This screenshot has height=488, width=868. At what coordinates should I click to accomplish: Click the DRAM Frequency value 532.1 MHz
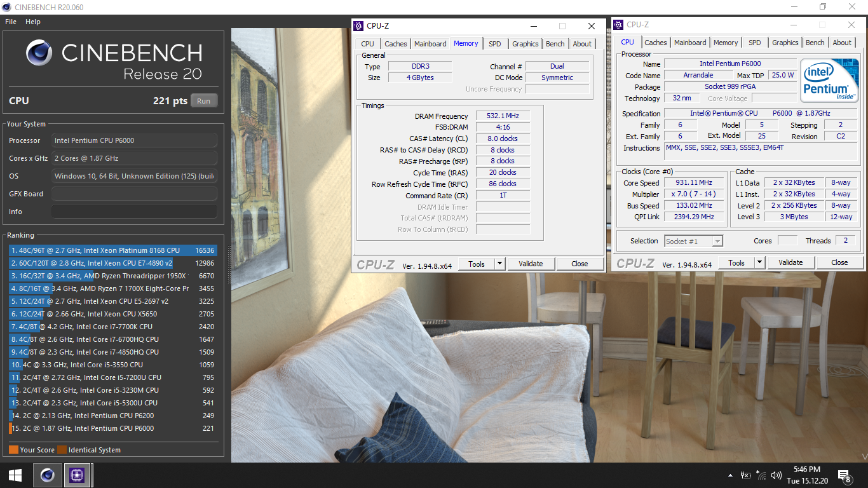tap(503, 116)
